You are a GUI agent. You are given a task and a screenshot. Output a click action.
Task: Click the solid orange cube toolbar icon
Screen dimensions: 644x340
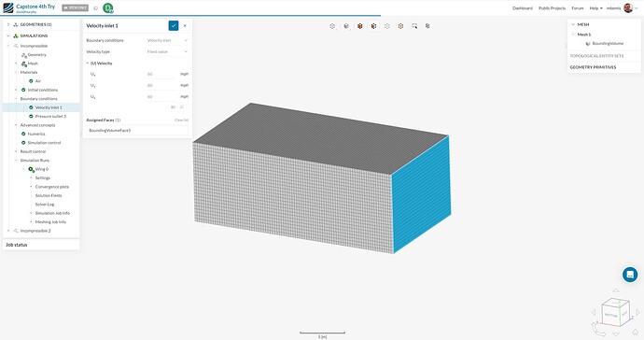point(359,26)
